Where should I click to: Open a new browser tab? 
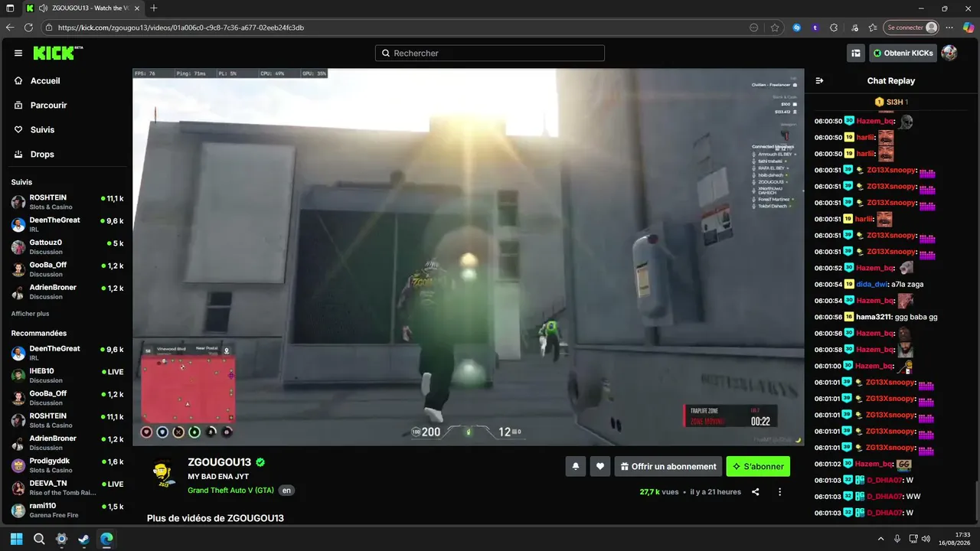pyautogui.click(x=154, y=8)
